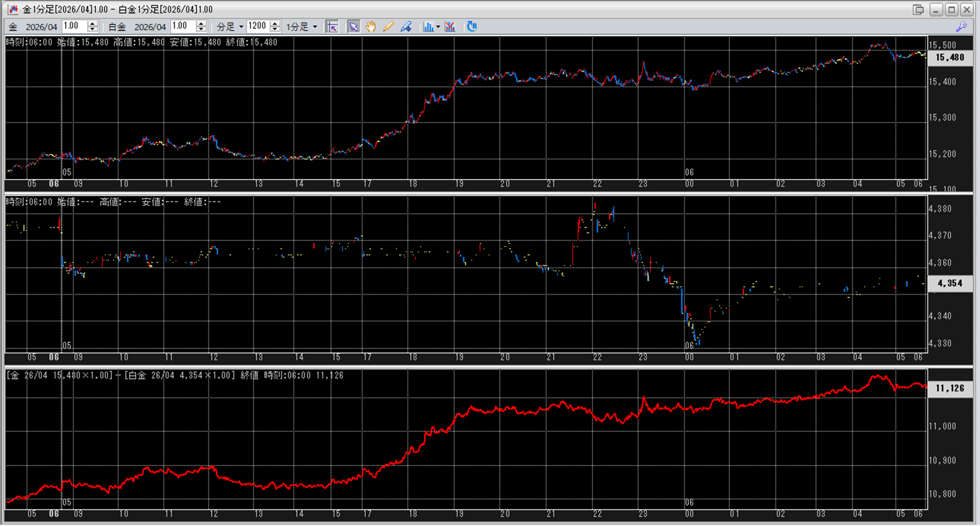Increase the gold ratio 1.00 stepper
980x526 pixels.
[x=92, y=24]
